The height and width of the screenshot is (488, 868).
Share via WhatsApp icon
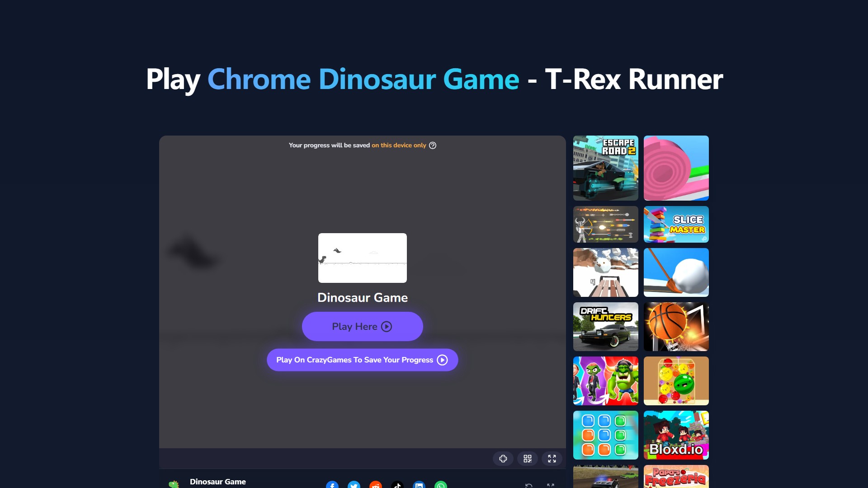[x=441, y=485]
